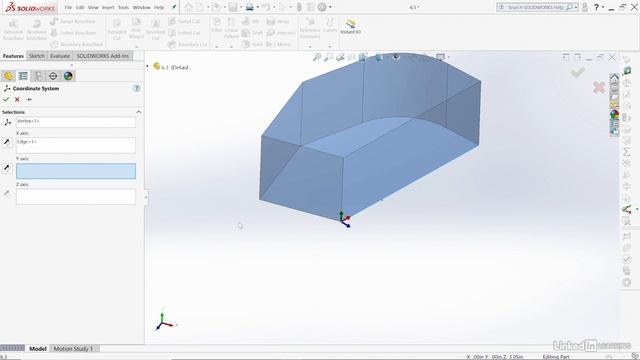Toggle reverse Y axis direction button
This screenshot has width=640, height=360.
coord(7,168)
